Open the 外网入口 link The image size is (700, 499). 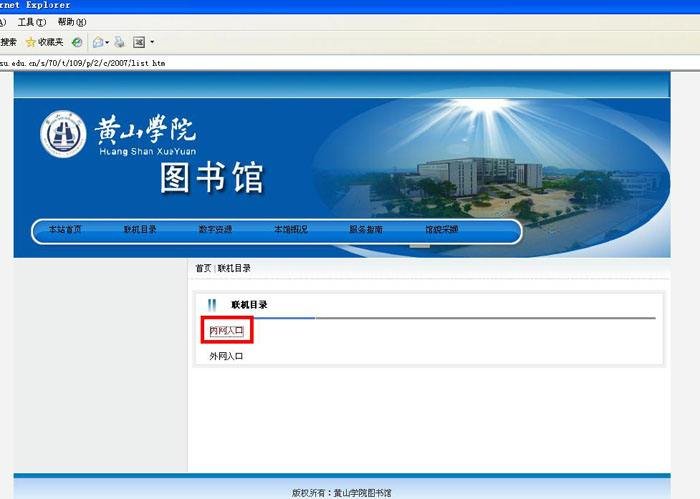coord(226,356)
